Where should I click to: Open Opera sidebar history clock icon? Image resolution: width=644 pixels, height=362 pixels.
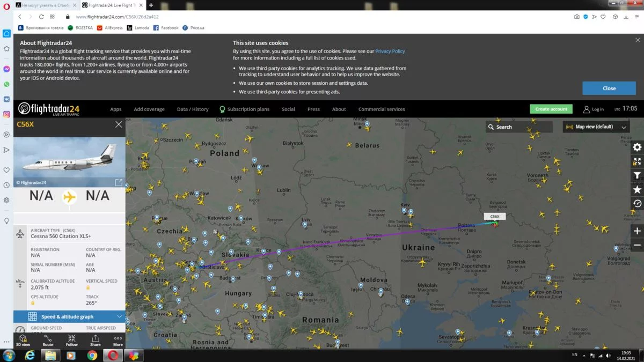point(6,185)
